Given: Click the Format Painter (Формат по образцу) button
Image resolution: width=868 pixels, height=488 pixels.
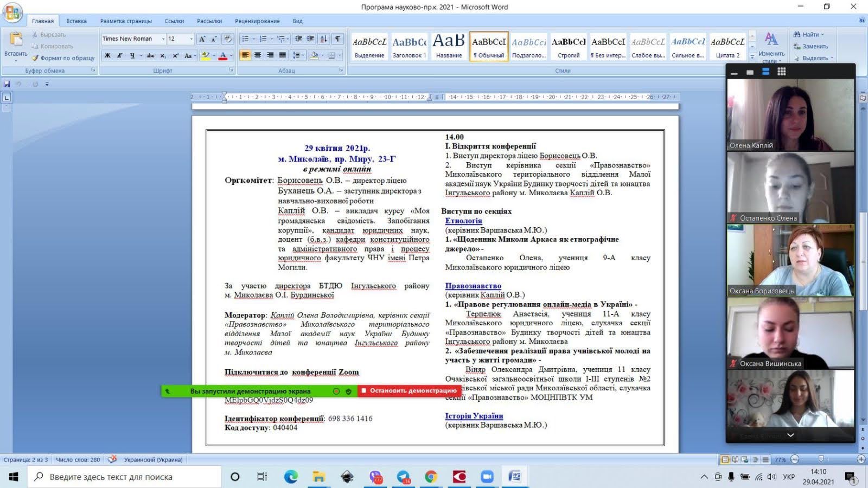Looking at the screenshot, I should (x=63, y=58).
